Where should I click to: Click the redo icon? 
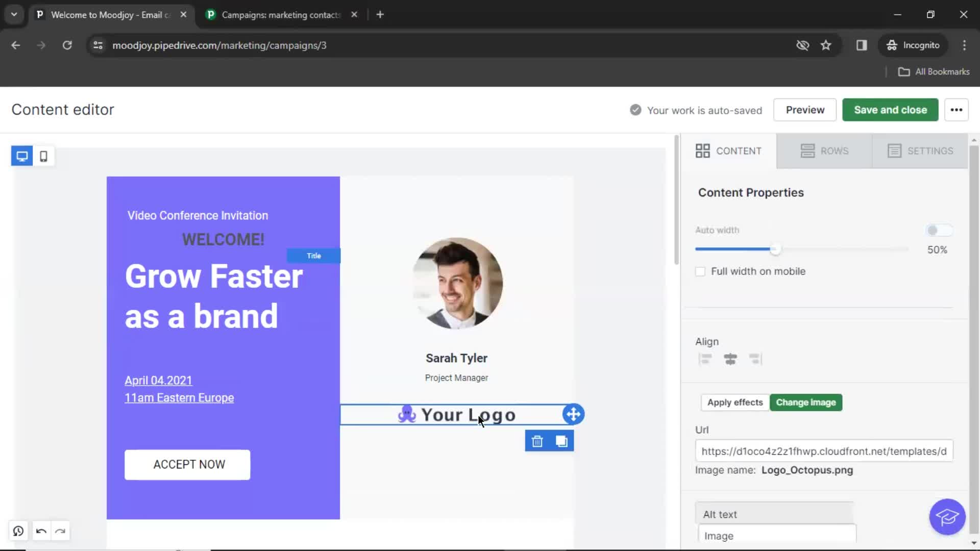pos(60,531)
